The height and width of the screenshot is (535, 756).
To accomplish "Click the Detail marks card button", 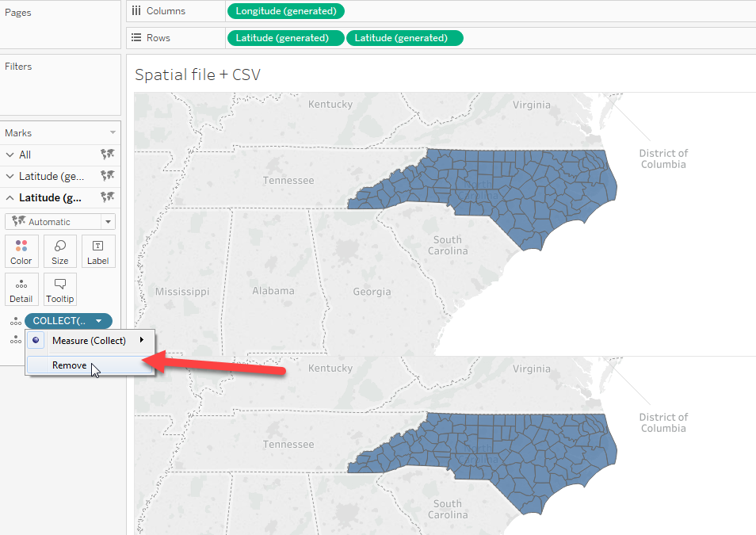I will pyautogui.click(x=21, y=289).
